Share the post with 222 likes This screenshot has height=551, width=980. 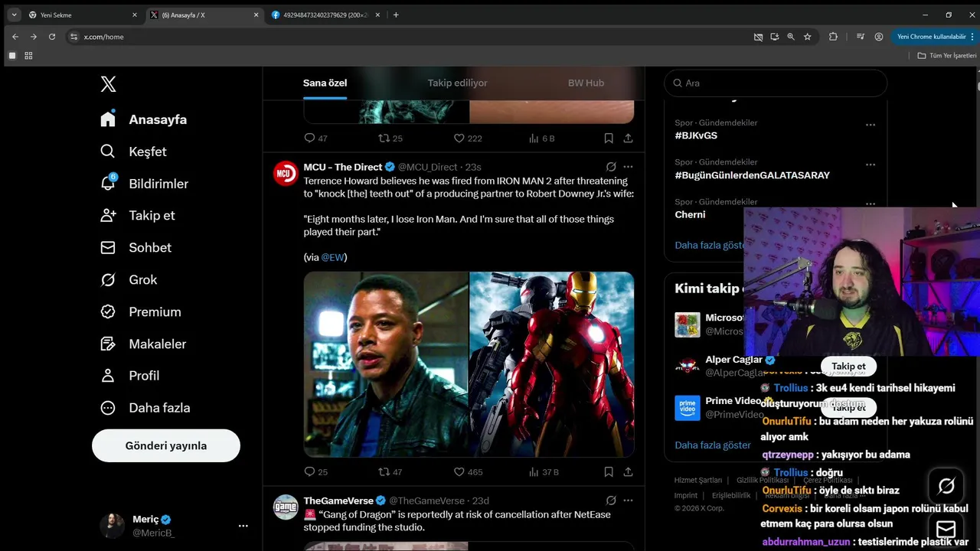(628, 139)
